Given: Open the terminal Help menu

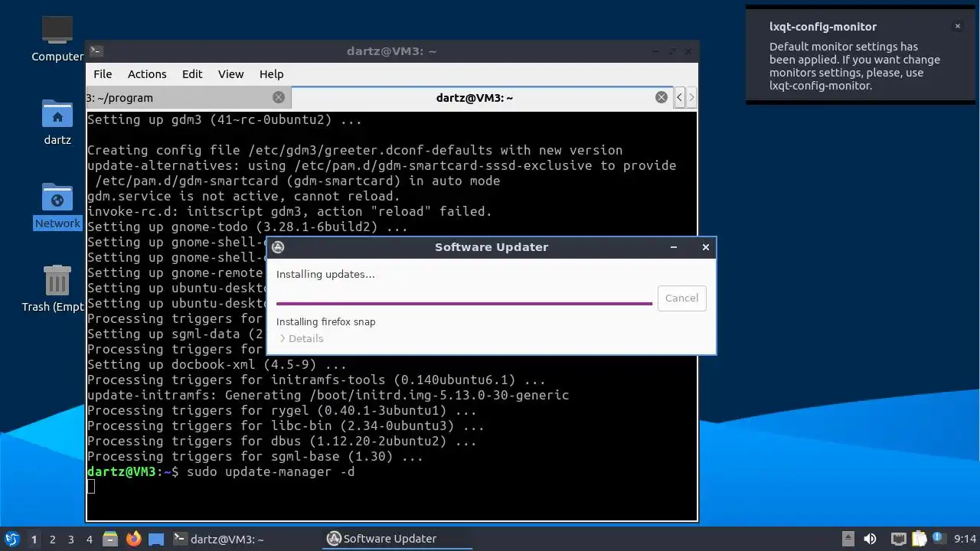Looking at the screenshot, I should click(x=271, y=74).
